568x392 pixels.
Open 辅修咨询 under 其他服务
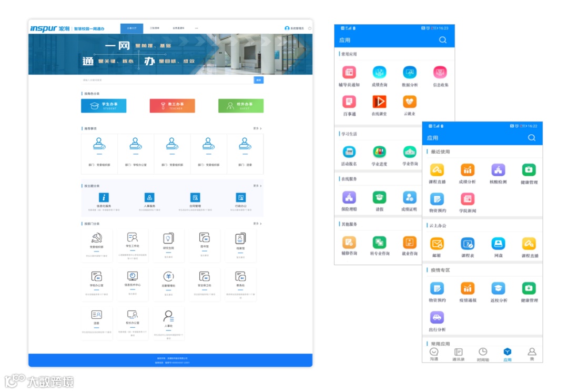point(349,242)
